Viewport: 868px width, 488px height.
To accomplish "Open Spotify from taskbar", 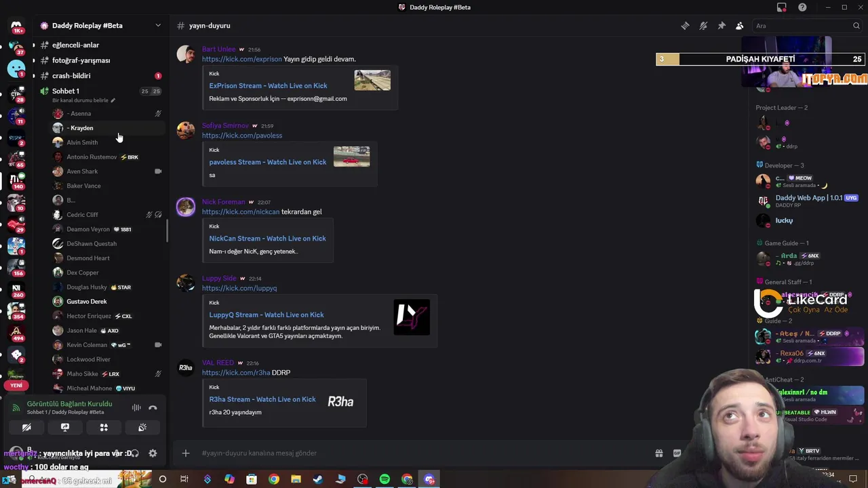I will point(384,479).
